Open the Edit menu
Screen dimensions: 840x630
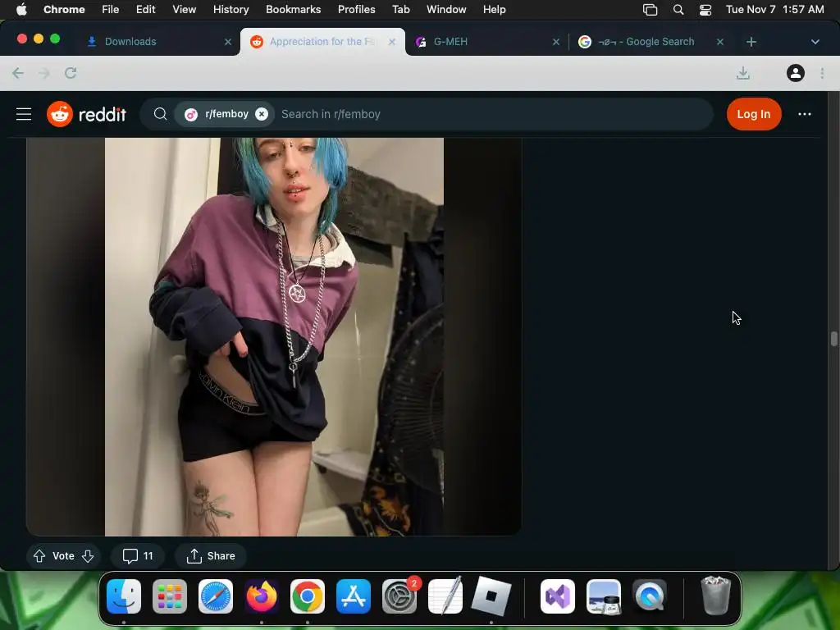pos(145,9)
